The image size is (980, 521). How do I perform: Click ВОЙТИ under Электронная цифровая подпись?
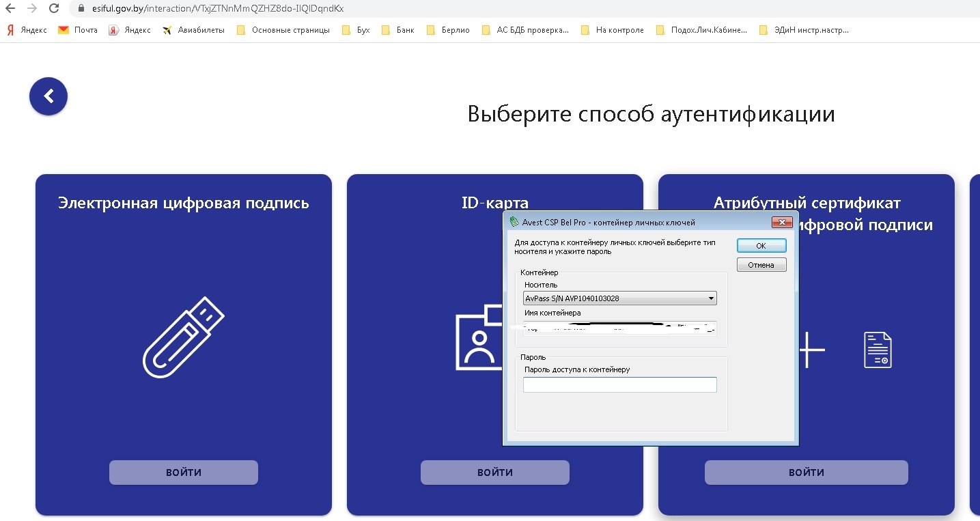point(184,473)
